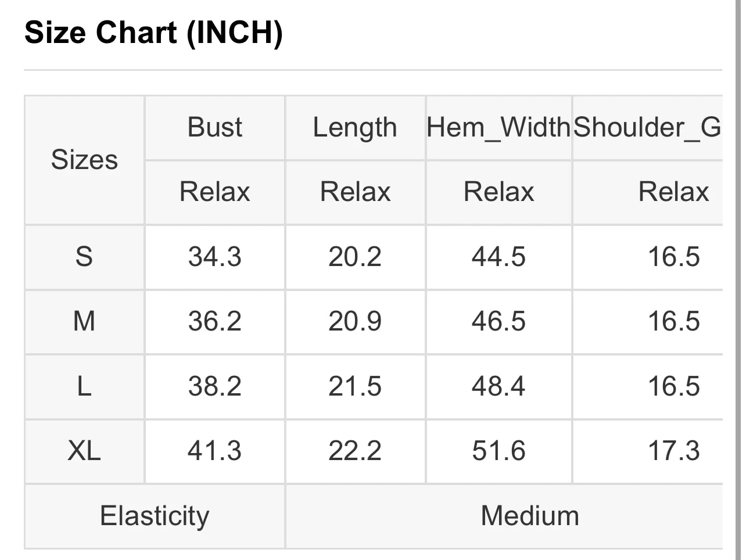
Task: Click the Relax subheader under Bust
Action: coord(214,192)
